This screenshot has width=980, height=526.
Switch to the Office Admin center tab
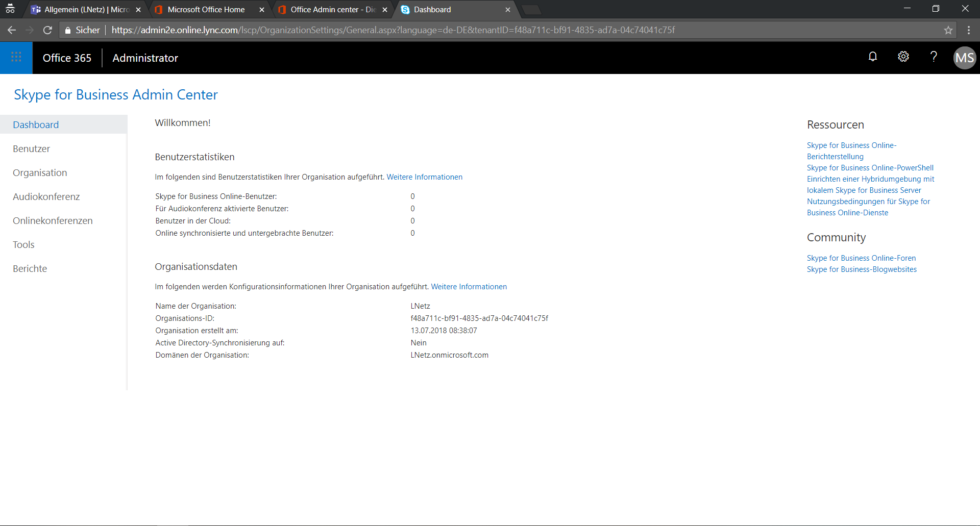click(x=333, y=10)
